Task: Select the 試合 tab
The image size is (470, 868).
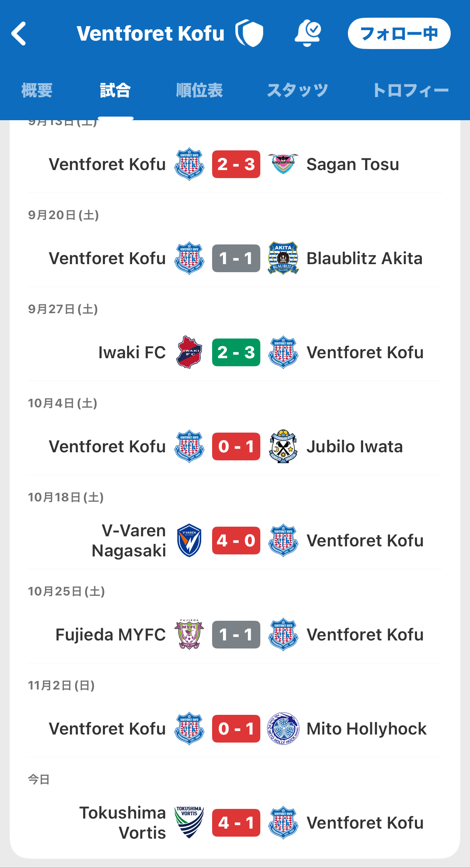Action: coord(115,90)
